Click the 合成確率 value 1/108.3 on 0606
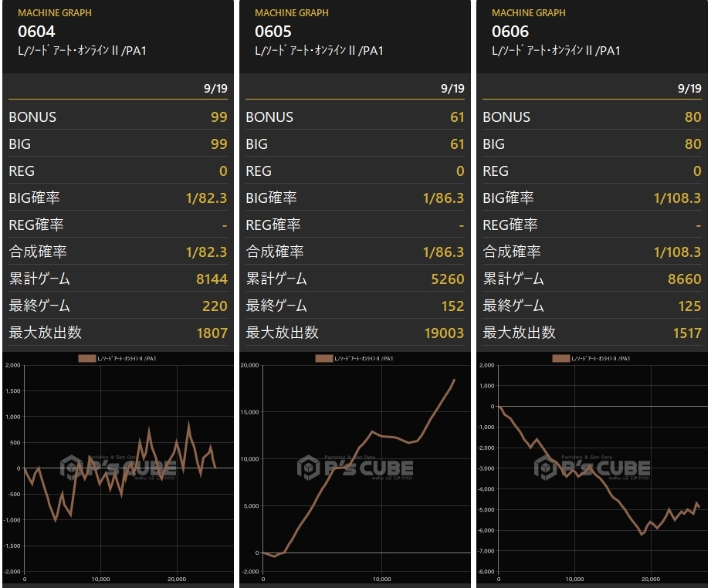This screenshot has height=588, width=711. point(678,252)
